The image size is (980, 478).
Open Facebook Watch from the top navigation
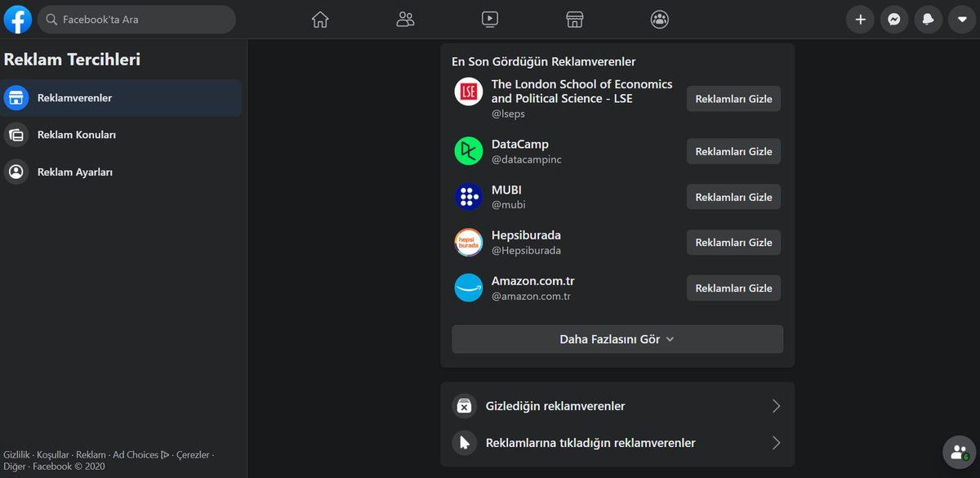coord(490,19)
